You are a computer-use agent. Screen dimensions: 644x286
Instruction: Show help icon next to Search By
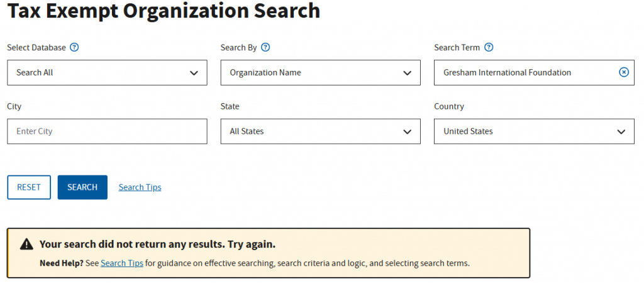point(266,48)
